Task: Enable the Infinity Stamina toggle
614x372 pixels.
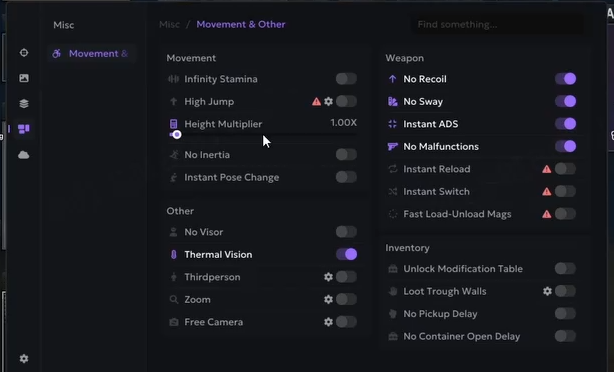Action: tap(346, 79)
